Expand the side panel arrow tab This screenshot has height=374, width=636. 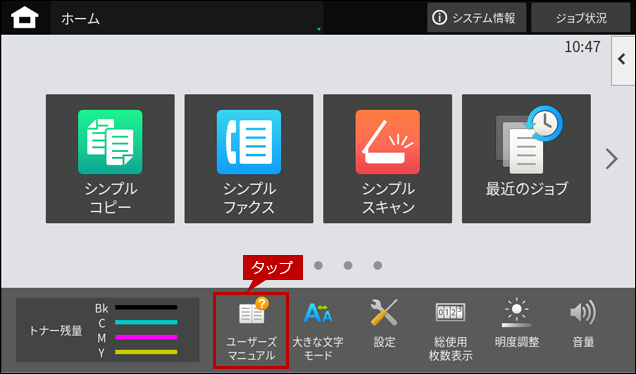[x=623, y=60]
